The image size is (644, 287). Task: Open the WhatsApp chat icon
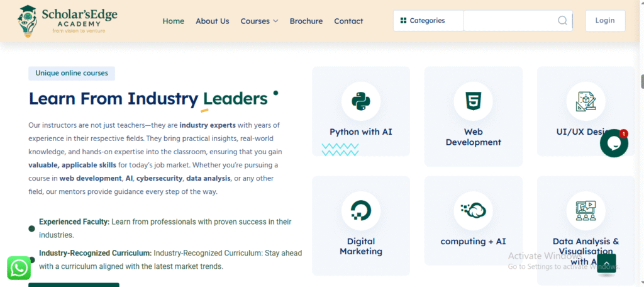click(19, 268)
